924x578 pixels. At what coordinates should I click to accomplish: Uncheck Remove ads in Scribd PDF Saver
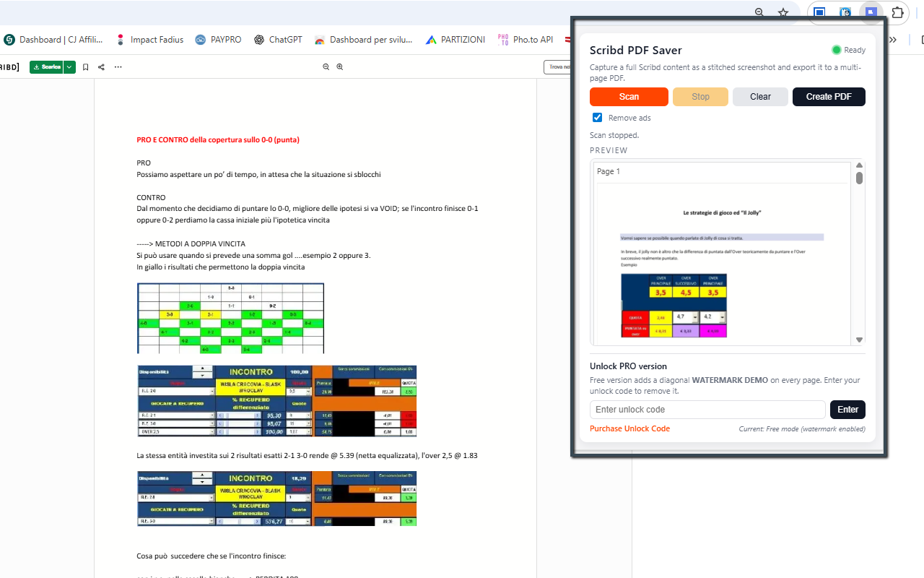597,117
